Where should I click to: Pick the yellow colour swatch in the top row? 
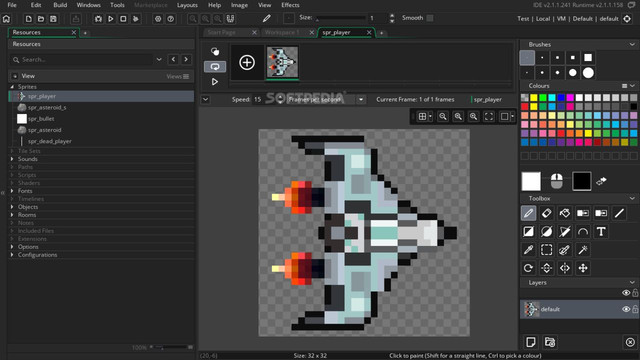click(x=534, y=98)
